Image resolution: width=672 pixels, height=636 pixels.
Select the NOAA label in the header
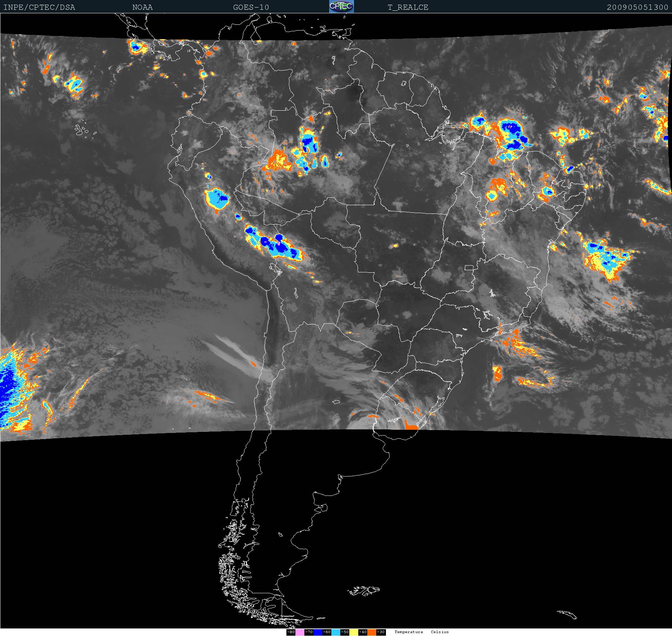pyautogui.click(x=142, y=7)
